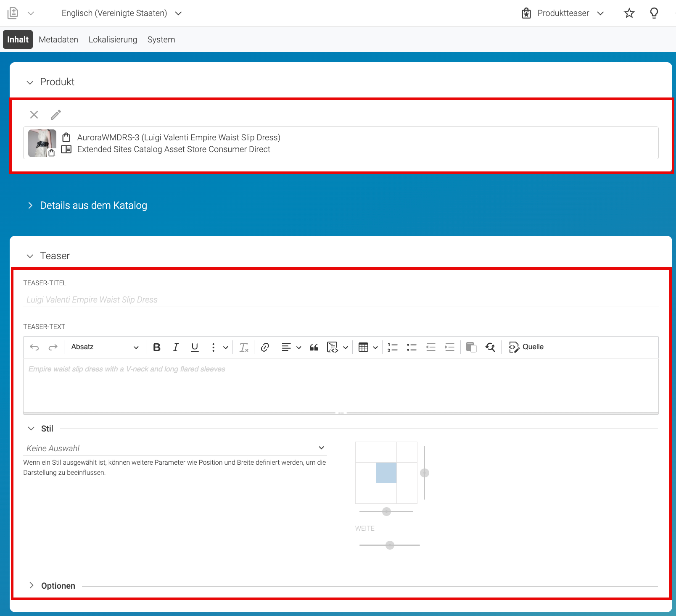Switch to the Metadaten tab
This screenshot has height=616, width=676.
pyautogui.click(x=58, y=39)
